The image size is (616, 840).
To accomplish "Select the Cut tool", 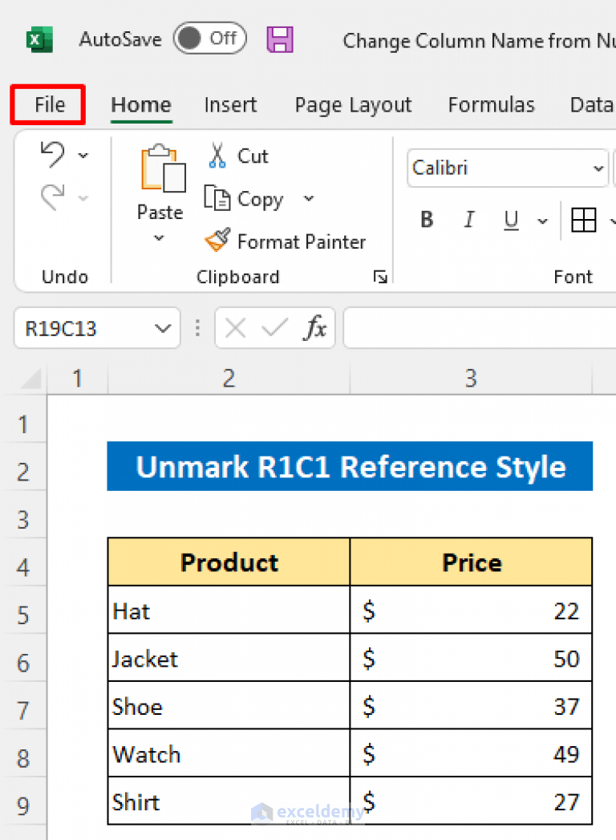I will tap(216, 156).
